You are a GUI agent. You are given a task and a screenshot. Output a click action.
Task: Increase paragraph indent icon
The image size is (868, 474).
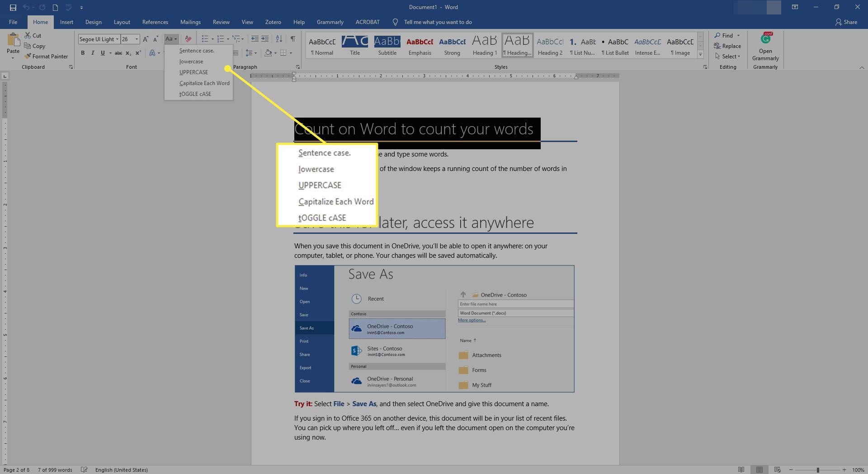(x=265, y=39)
